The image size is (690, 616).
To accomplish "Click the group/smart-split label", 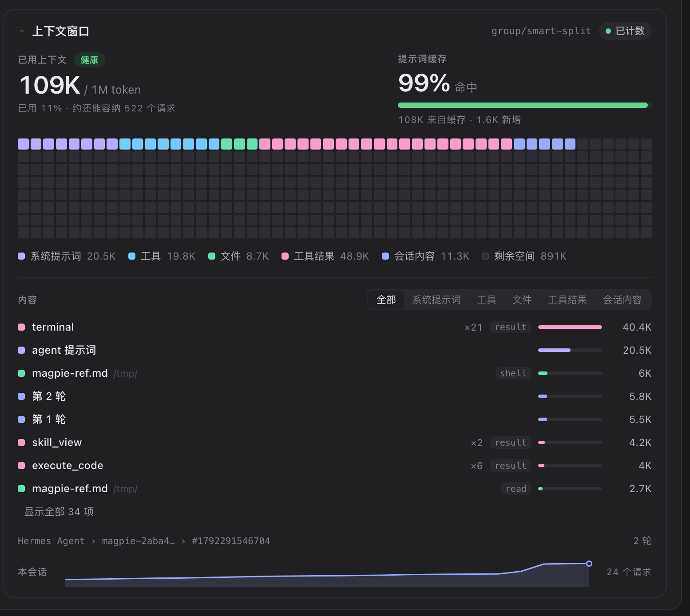I will tap(541, 31).
